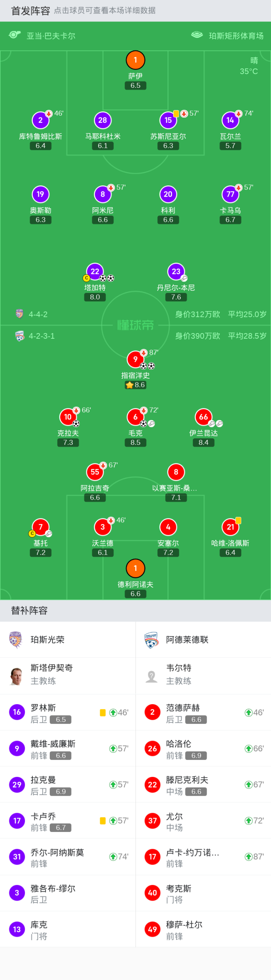Image resolution: width=271 pixels, height=980 pixels.
Task: Select substitute 范德萨赫 number 2 badge
Action: click(152, 712)
